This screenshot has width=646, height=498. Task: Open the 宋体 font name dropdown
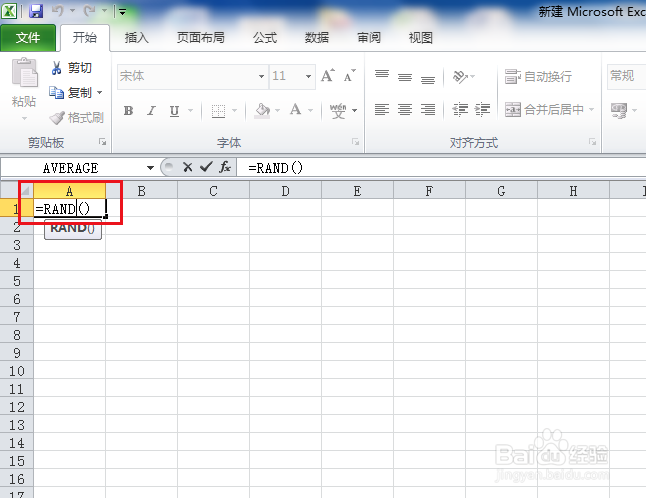[261, 76]
